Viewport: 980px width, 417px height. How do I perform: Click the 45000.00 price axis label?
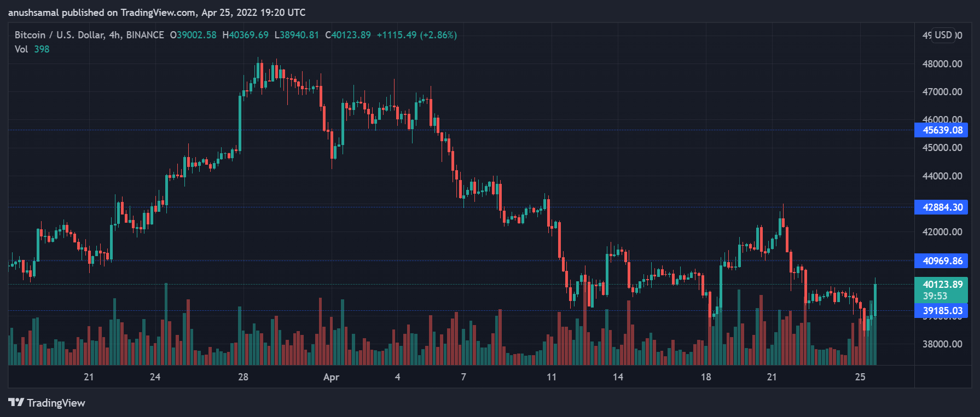coord(942,148)
